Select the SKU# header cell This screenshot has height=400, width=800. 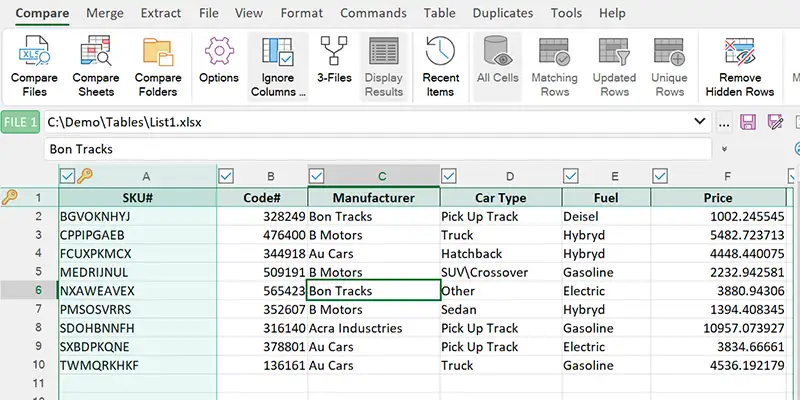click(138, 197)
